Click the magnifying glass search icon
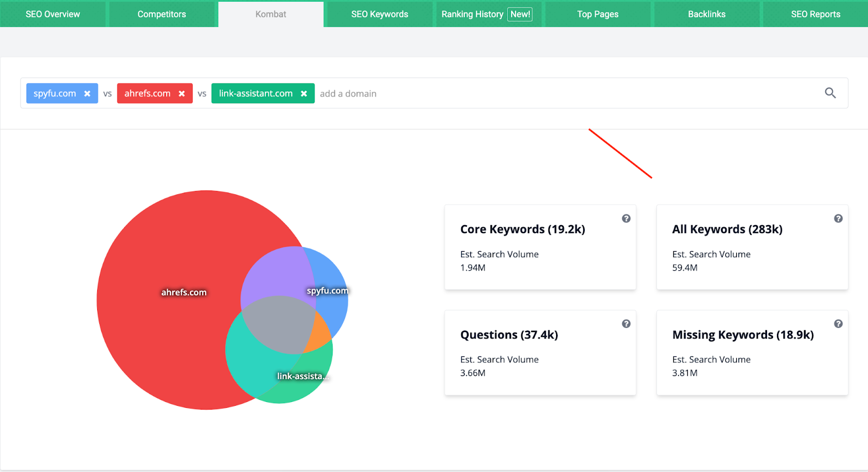Screen dimensions: 868x472 [830, 93]
